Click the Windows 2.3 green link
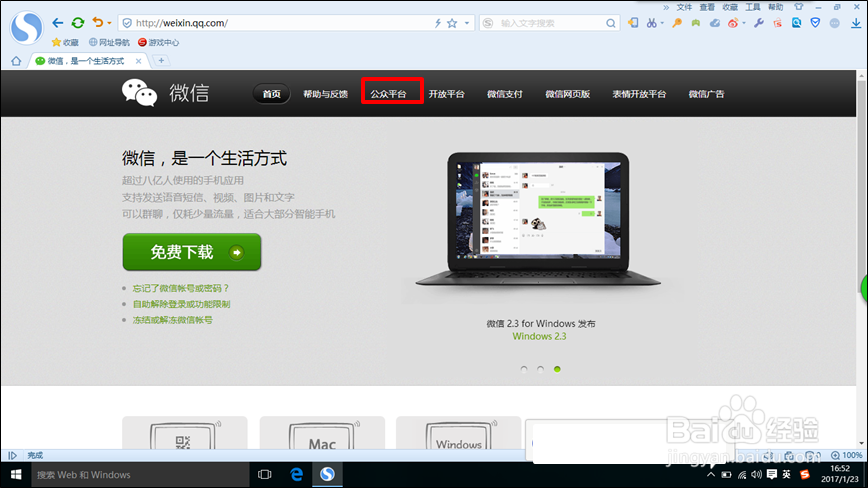The height and width of the screenshot is (488, 868). [x=539, y=336]
